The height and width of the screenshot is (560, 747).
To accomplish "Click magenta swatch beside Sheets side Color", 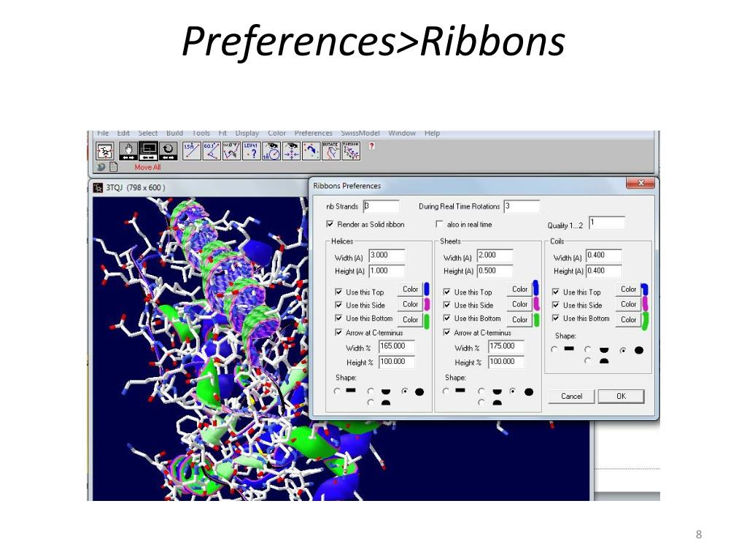I will [x=536, y=304].
